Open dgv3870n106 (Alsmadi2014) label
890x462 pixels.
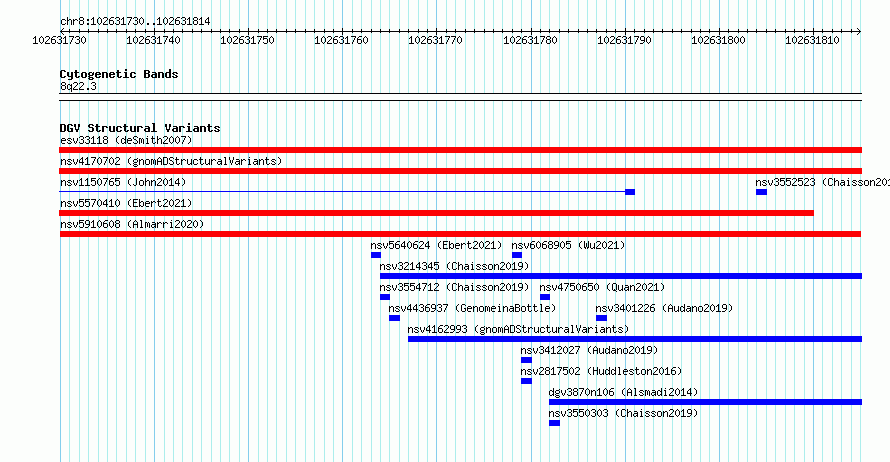pos(623,392)
